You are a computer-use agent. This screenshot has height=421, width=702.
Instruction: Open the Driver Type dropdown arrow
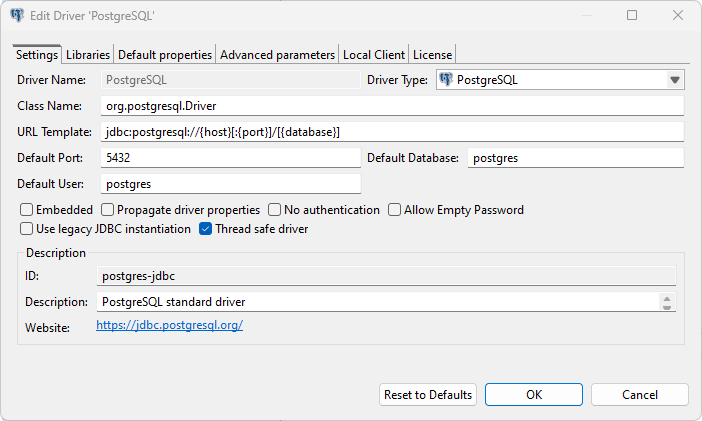click(x=675, y=80)
